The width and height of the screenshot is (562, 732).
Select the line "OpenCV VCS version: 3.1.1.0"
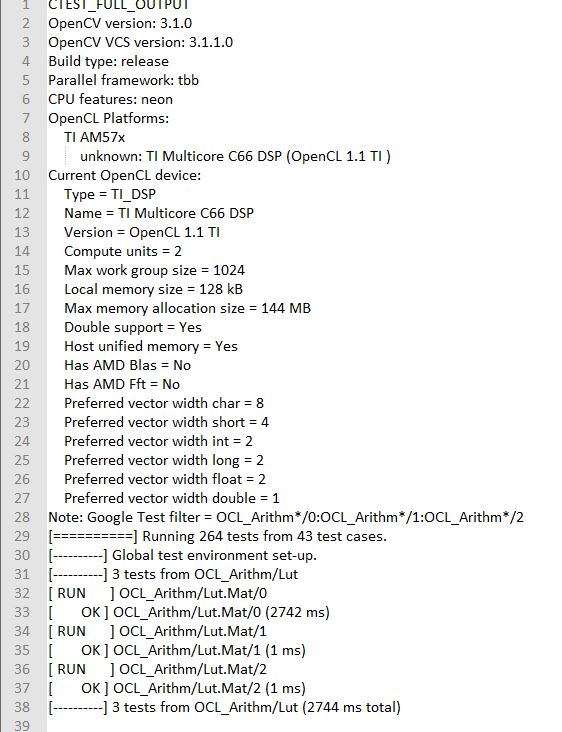pos(140,42)
